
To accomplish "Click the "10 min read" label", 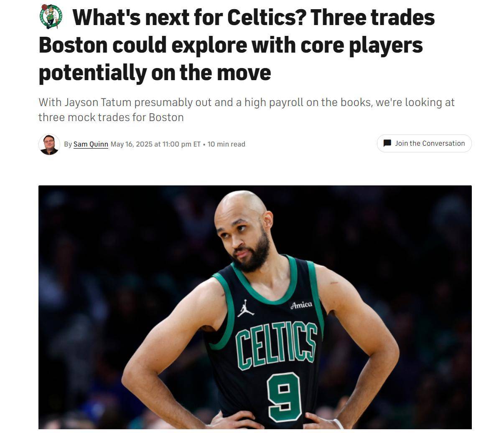I will tap(226, 144).
